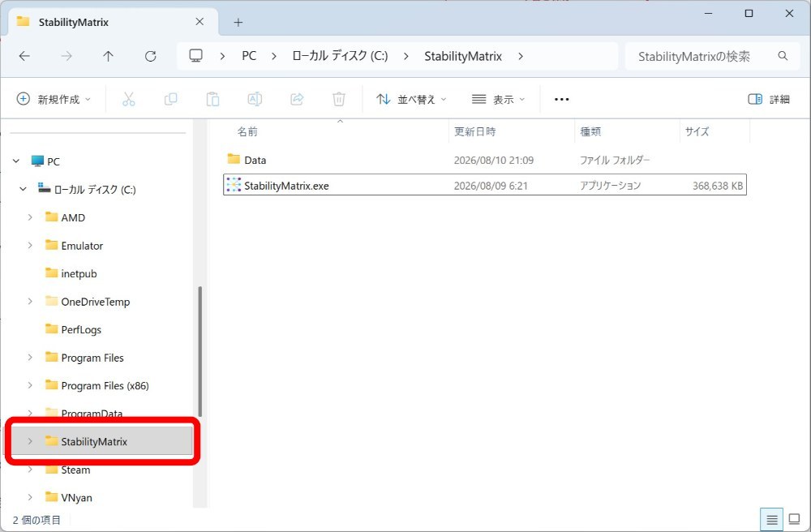Viewport: 811px width, 532px height.
Task: Click the forward navigation arrow
Action: tap(67, 56)
